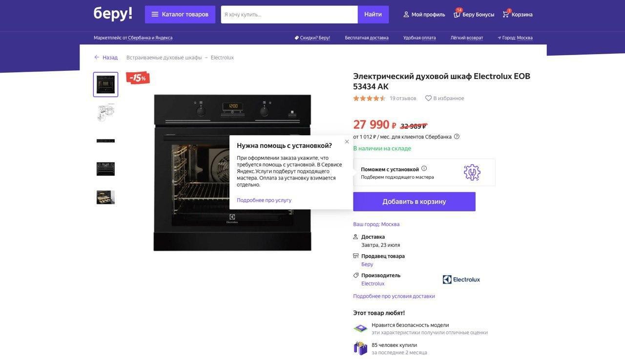
Task: Open Каталог товаров menu
Action: [x=180, y=15]
